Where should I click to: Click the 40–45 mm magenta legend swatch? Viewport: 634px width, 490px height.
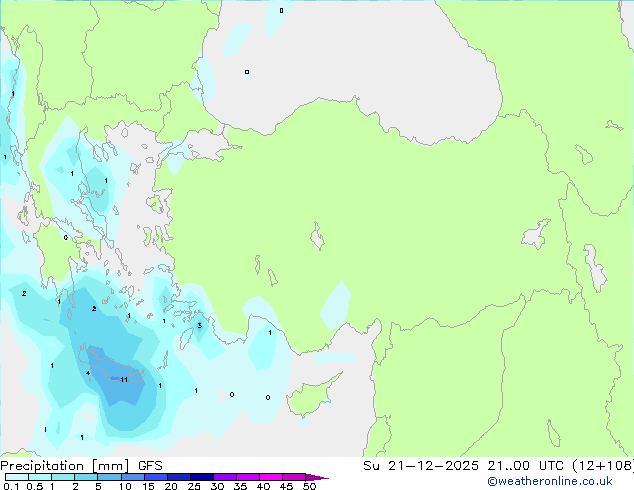[x=271, y=477]
